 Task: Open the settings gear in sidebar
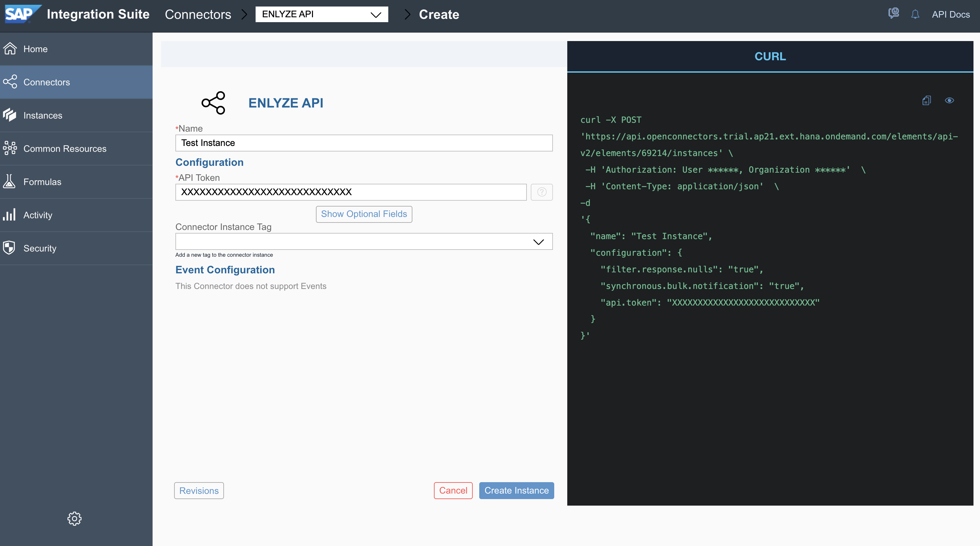coord(75,518)
